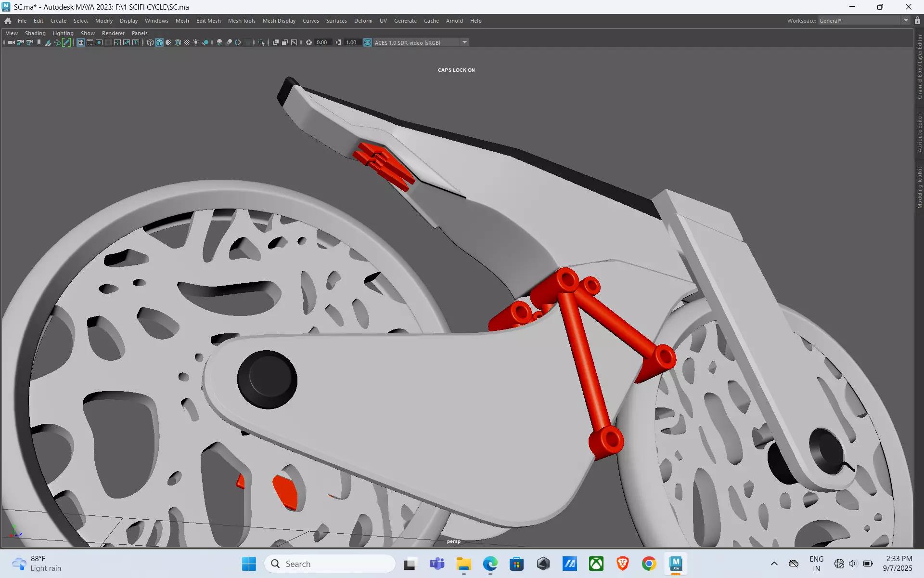Open the panel Renderer menu
This screenshot has width=924, height=578.
(x=113, y=33)
